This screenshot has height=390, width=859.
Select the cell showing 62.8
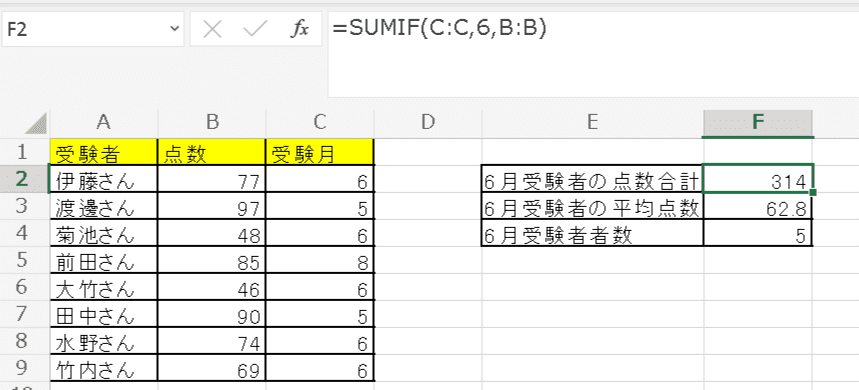[758, 207]
